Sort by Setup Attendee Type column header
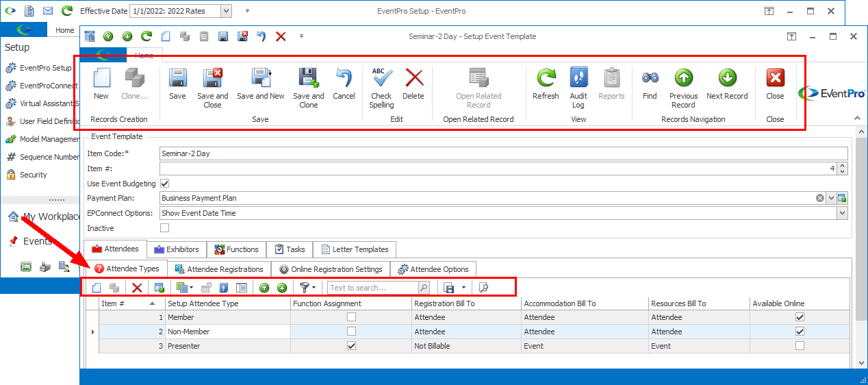This screenshot has width=868, height=385. (228, 303)
